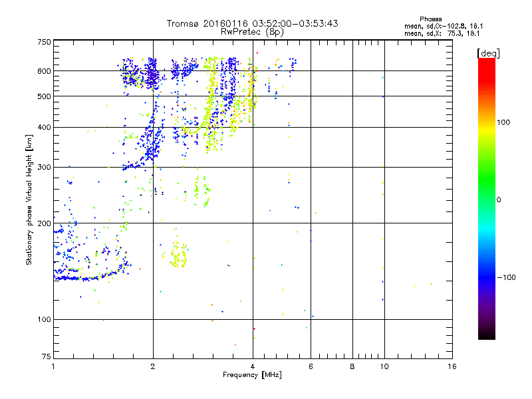This screenshot has height=399, width=532.
Task: Click the '0' colorbar tick label
Action: [x=499, y=199]
